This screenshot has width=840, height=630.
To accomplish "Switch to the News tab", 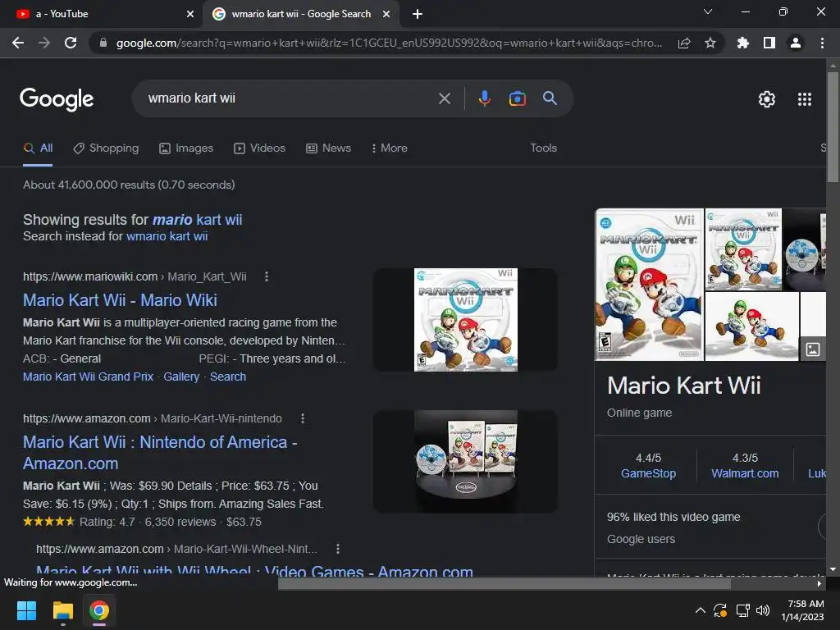I will [x=328, y=148].
